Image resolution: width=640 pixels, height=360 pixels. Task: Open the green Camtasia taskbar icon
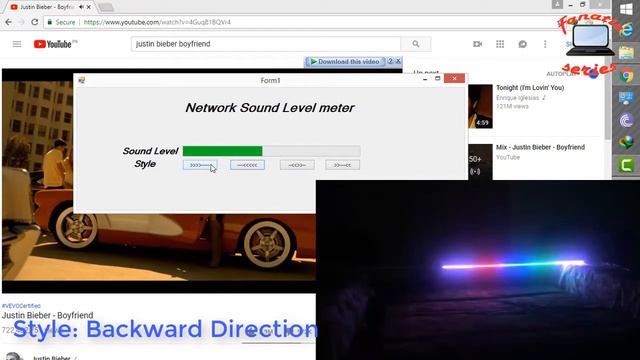(x=627, y=165)
